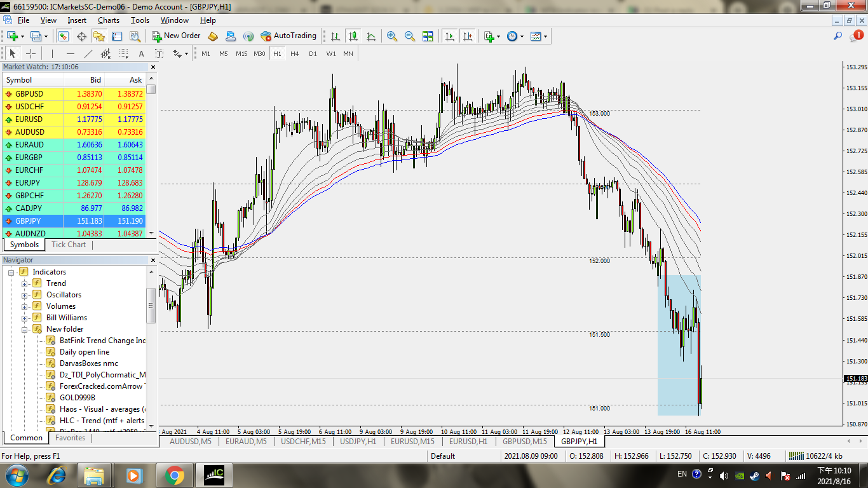The height and width of the screenshot is (488, 868).
Task: Switch to the EURUSD,H1 chart tab
Action: pos(468,441)
